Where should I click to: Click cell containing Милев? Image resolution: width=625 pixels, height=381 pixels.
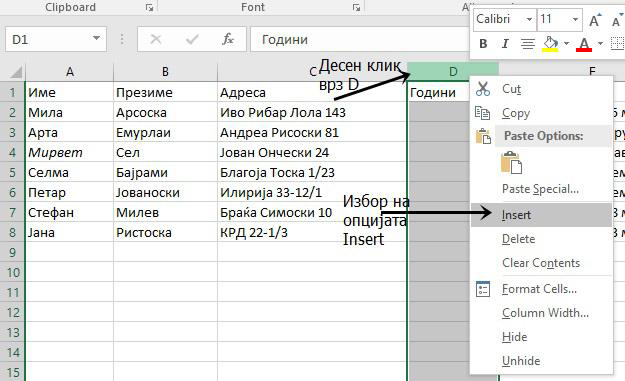pos(165,212)
